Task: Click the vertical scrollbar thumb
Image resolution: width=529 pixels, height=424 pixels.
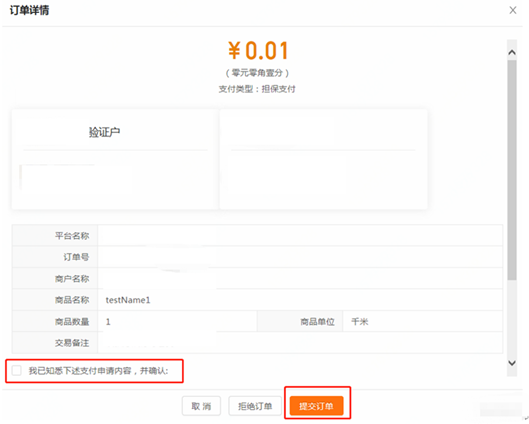Action: tap(512, 170)
